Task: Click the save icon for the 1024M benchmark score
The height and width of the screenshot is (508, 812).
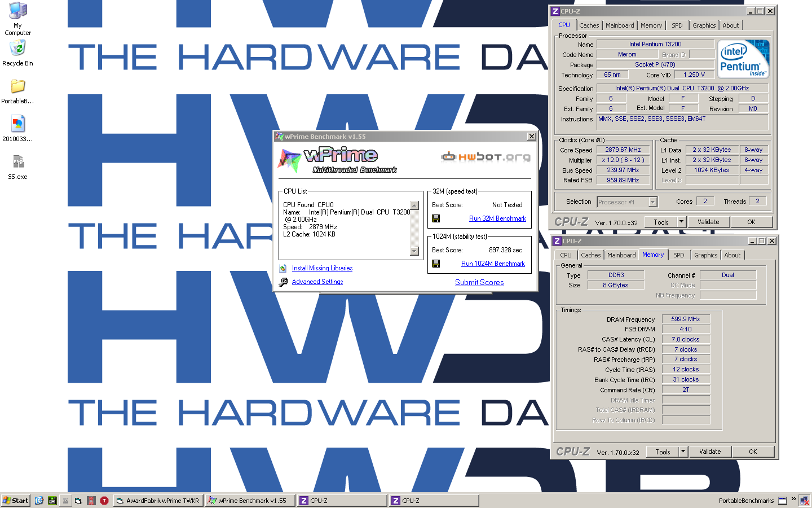Action: (436, 264)
